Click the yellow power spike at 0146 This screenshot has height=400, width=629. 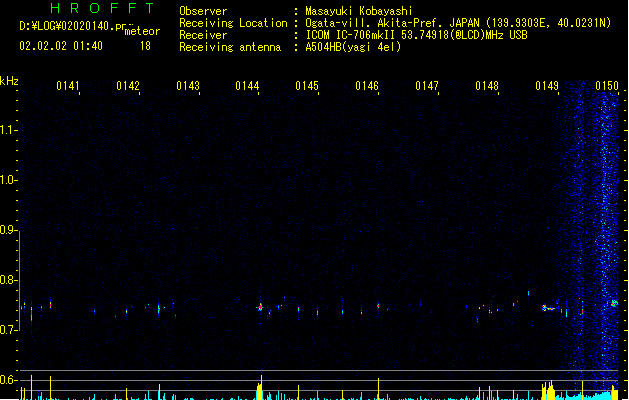(378, 388)
